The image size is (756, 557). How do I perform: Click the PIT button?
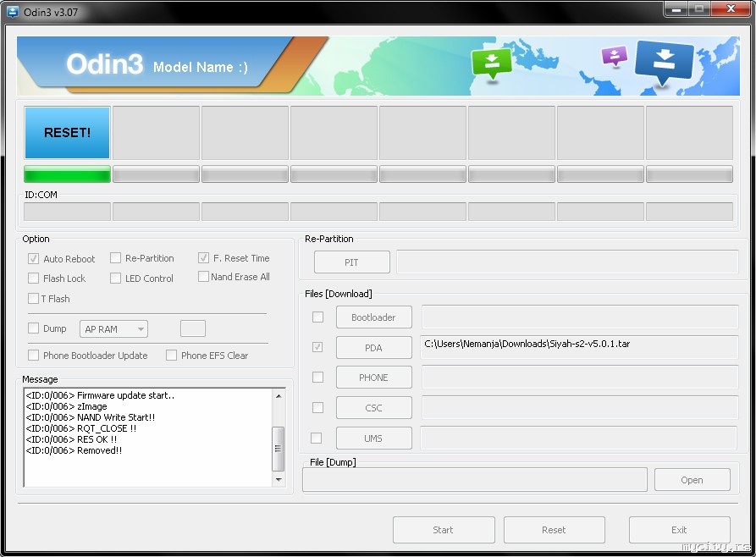[352, 262]
